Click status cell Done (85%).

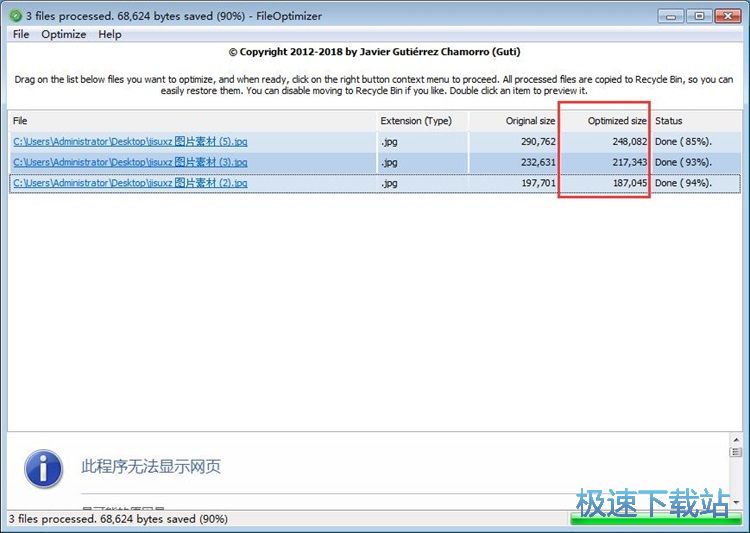coord(683,142)
